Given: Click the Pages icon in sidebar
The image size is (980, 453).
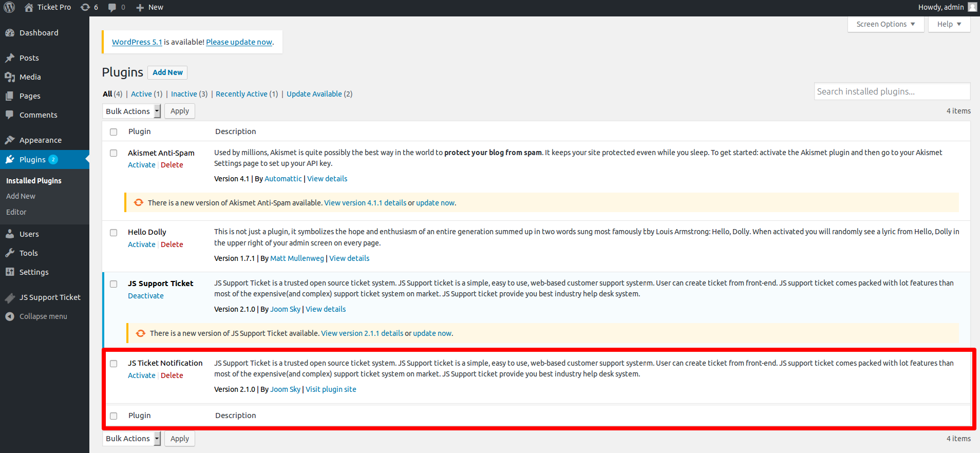Looking at the screenshot, I should click(x=10, y=96).
